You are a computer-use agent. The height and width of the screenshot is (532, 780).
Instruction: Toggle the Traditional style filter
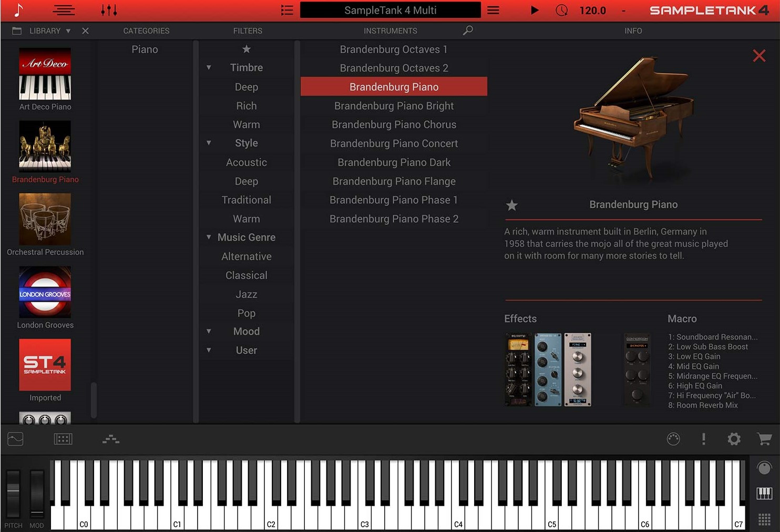tap(247, 200)
